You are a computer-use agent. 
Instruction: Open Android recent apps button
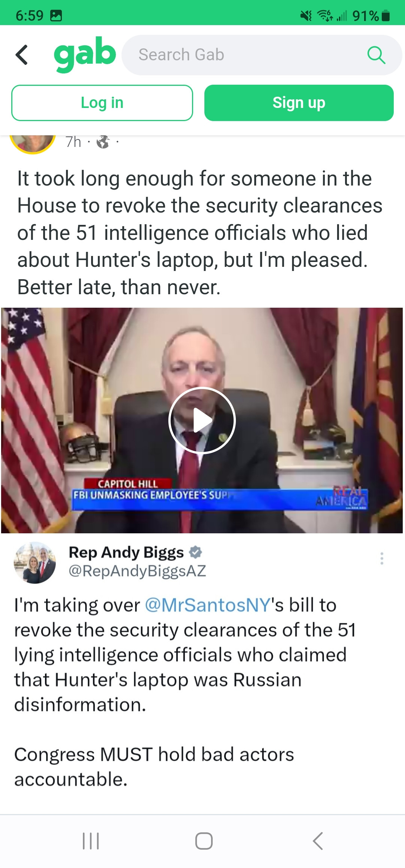91,841
